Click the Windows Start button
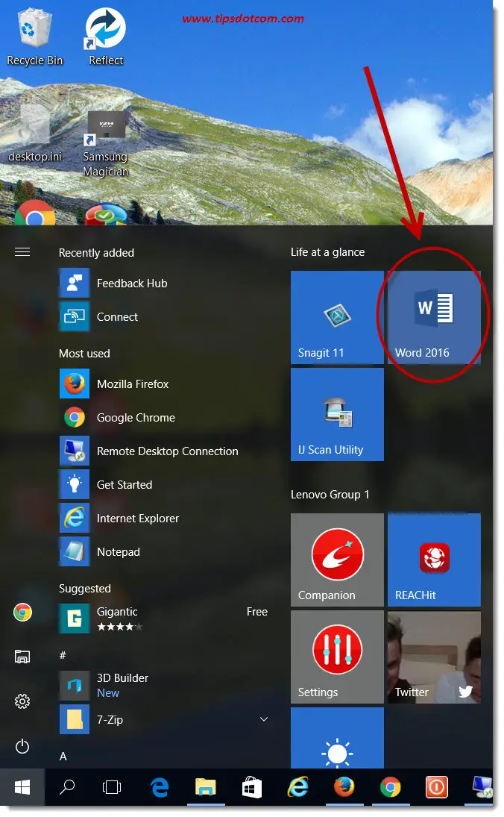Image resolution: width=504 pixels, height=817 pixels. 22,787
